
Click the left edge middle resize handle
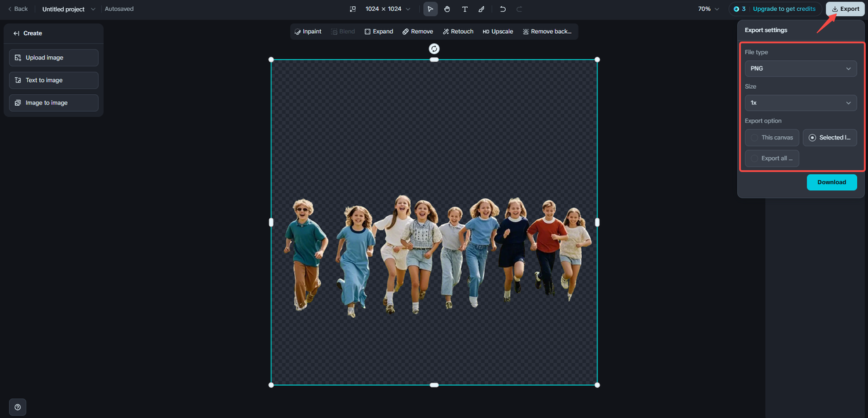pos(271,222)
